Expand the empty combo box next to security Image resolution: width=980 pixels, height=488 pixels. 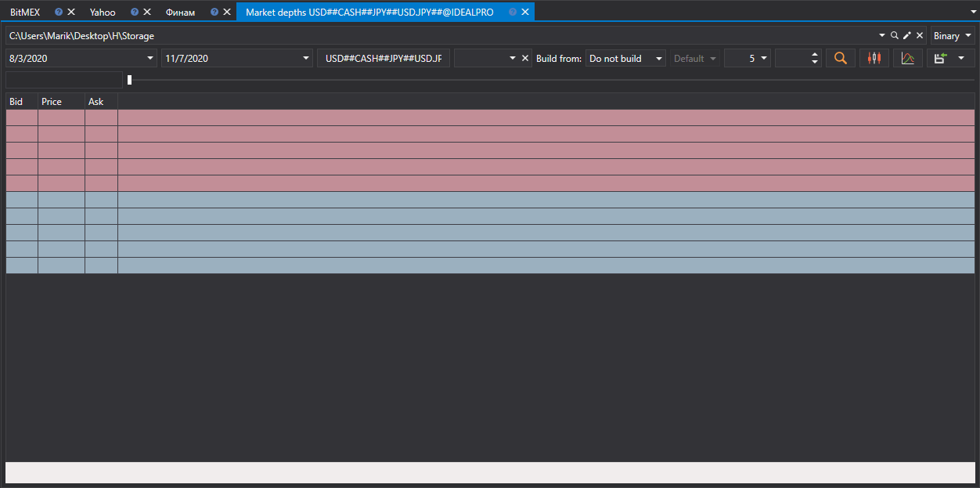(x=513, y=59)
